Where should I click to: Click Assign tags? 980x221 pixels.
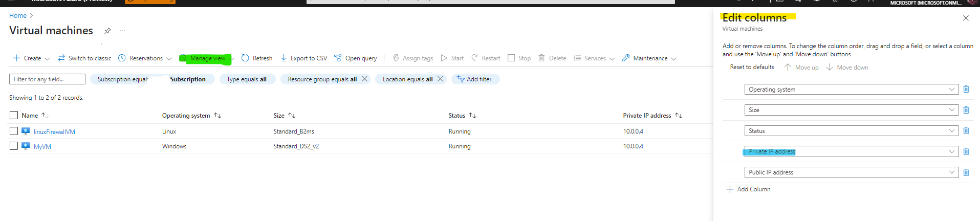(413, 58)
